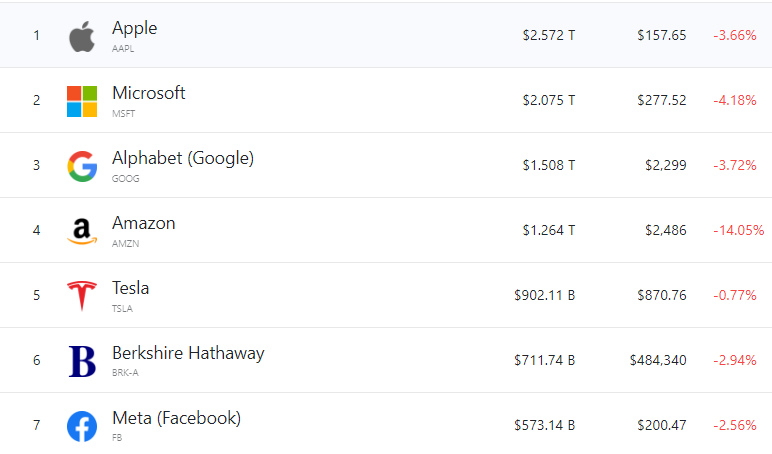Image resolution: width=772 pixels, height=454 pixels.
Task: Open the Tesla company page
Action: pyautogui.click(x=130, y=288)
